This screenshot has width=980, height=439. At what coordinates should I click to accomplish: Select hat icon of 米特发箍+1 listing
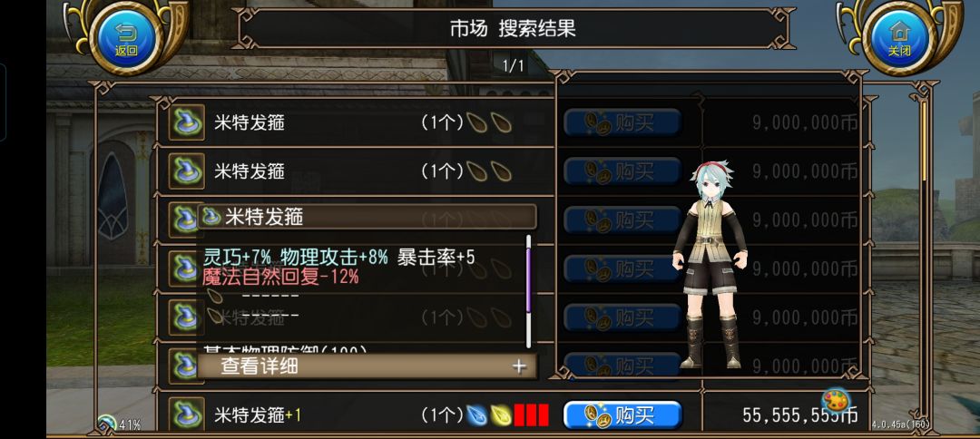(x=187, y=414)
